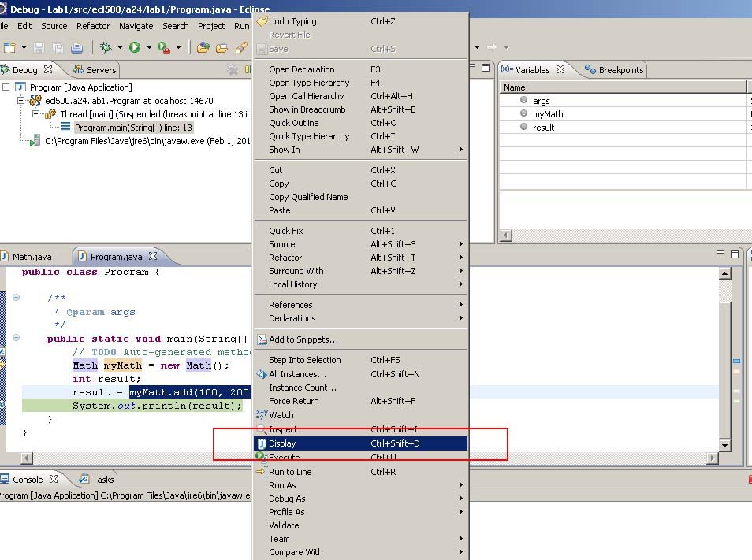Choose Open Declaration menu item

[360, 69]
